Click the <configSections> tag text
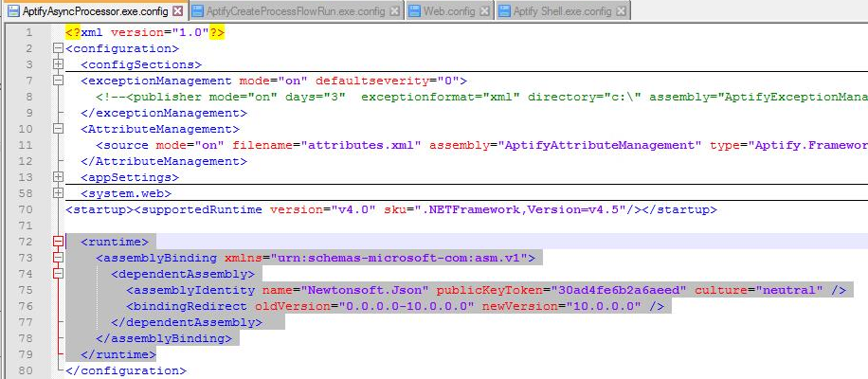Viewport: 868px width, 379px height. point(141,64)
